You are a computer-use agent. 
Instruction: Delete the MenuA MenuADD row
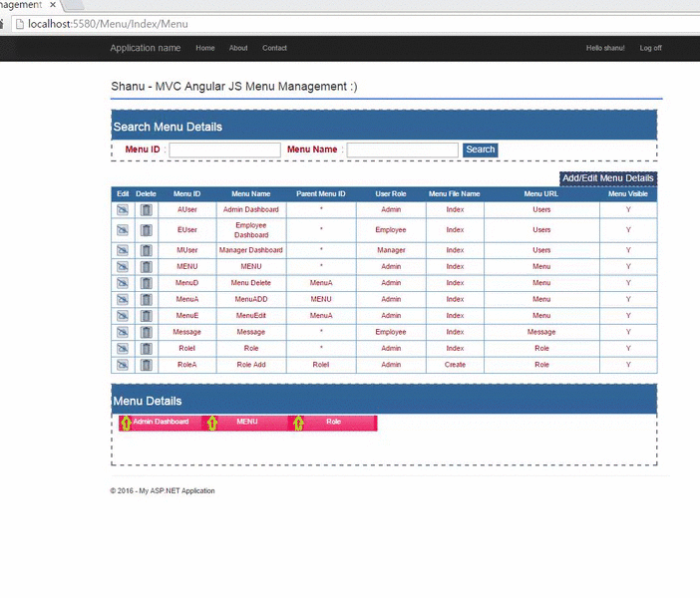tap(146, 299)
